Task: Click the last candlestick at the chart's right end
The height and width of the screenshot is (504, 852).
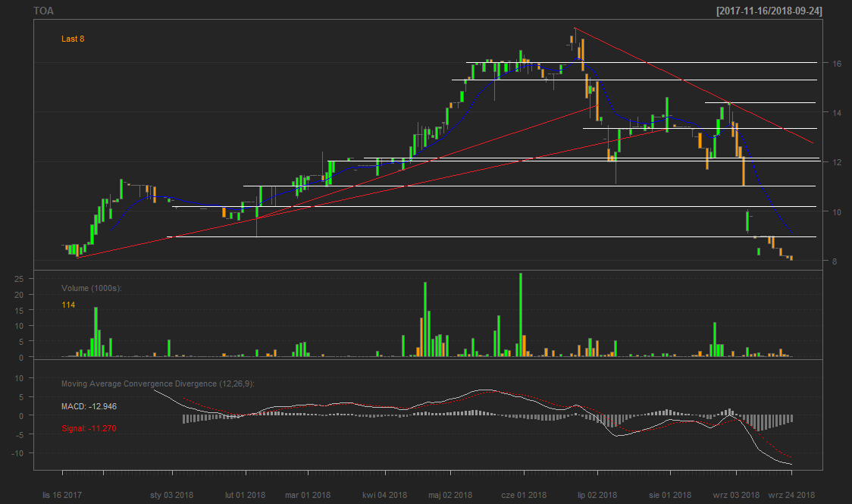Action: click(x=791, y=258)
